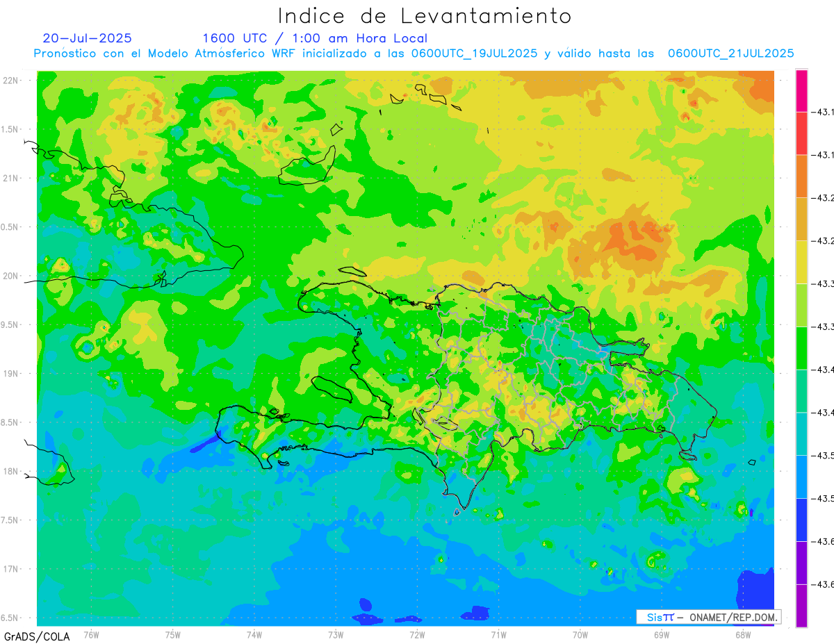This screenshot has height=644, width=834.
Task: Click the "19N" latitude label
Action: coord(12,374)
